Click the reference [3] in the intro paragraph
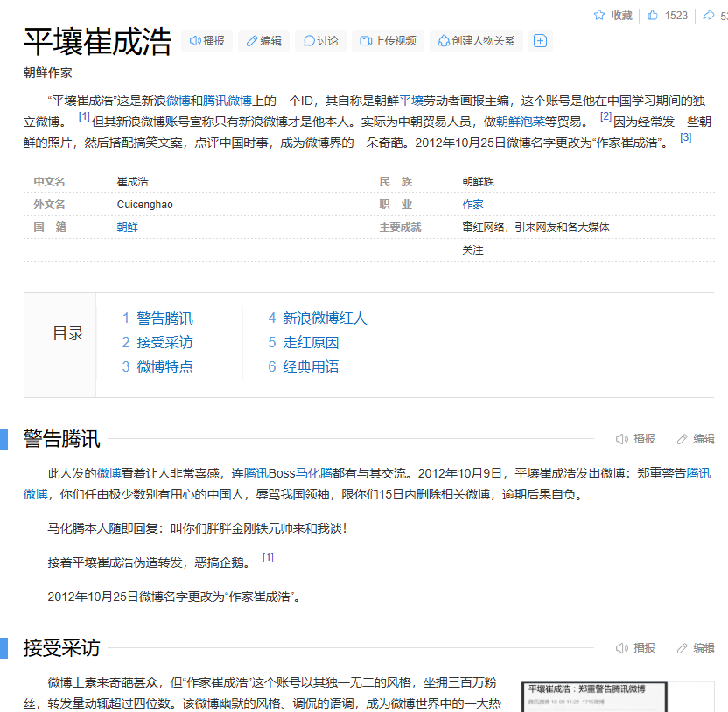Viewport: 728px width, 712px height. point(686,137)
